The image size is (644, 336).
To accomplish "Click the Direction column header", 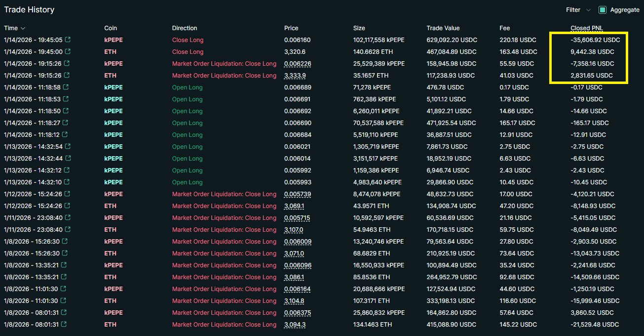I will click(184, 28).
